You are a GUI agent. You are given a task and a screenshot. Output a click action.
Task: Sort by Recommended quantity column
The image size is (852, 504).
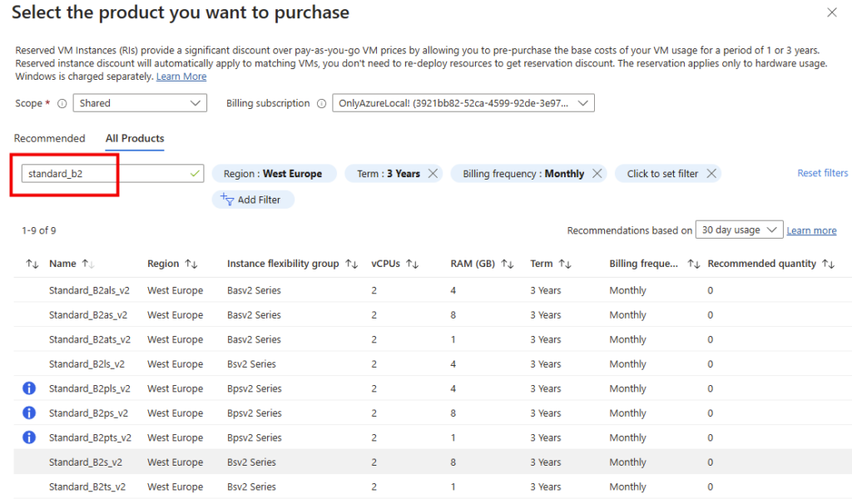pyautogui.click(x=828, y=264)
